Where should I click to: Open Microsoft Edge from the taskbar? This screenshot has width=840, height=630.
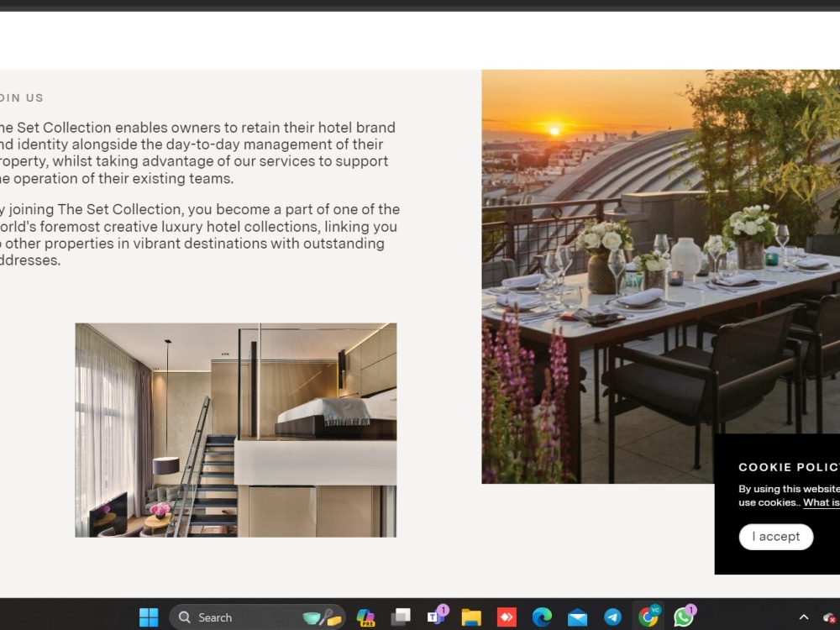[x=542, y=617]
